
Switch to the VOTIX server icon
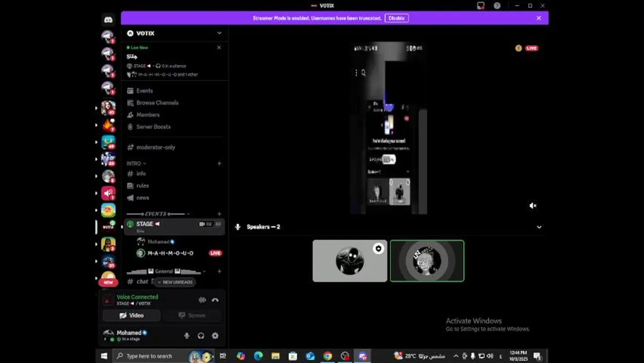108,227
